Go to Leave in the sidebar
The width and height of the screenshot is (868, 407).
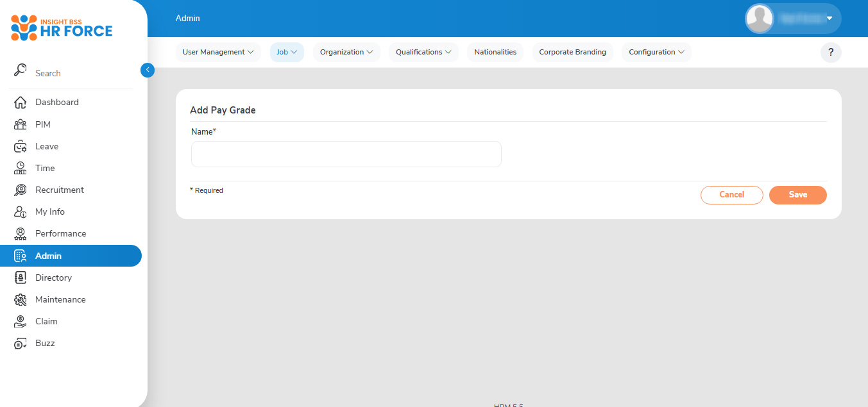(x=47, y=146)
